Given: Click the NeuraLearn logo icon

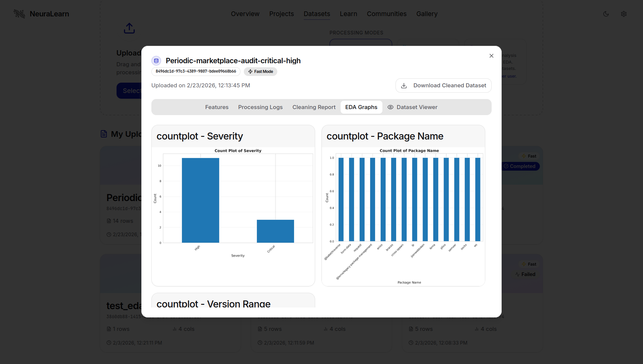Looking at the screenshot, I should point(19,14).
